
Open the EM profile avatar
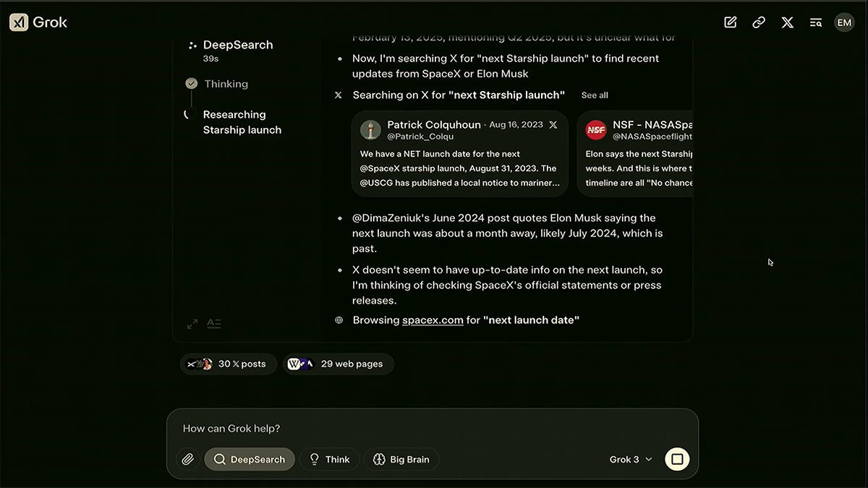click(844, 22)
